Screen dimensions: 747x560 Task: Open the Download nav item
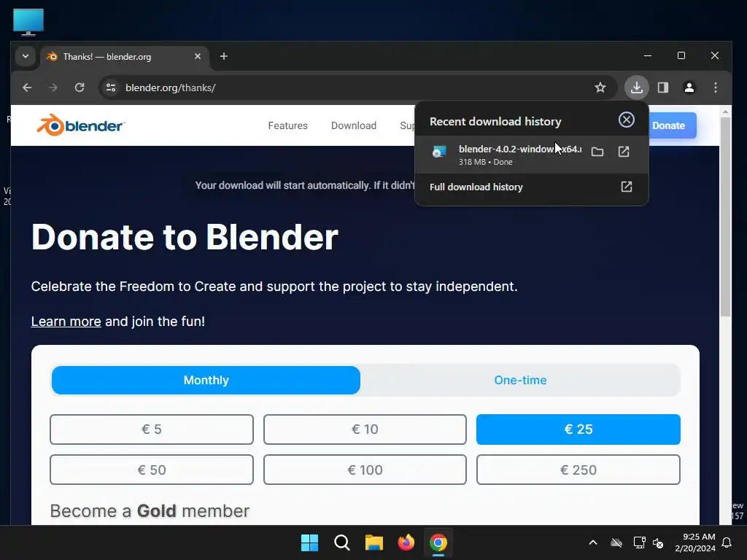coord(354,125)
